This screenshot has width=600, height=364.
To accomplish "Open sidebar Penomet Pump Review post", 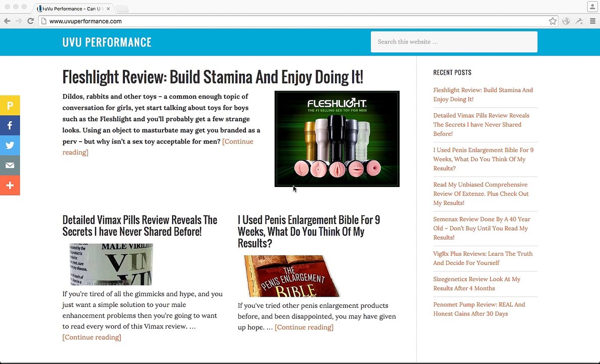I will click(x=479, y=309).
